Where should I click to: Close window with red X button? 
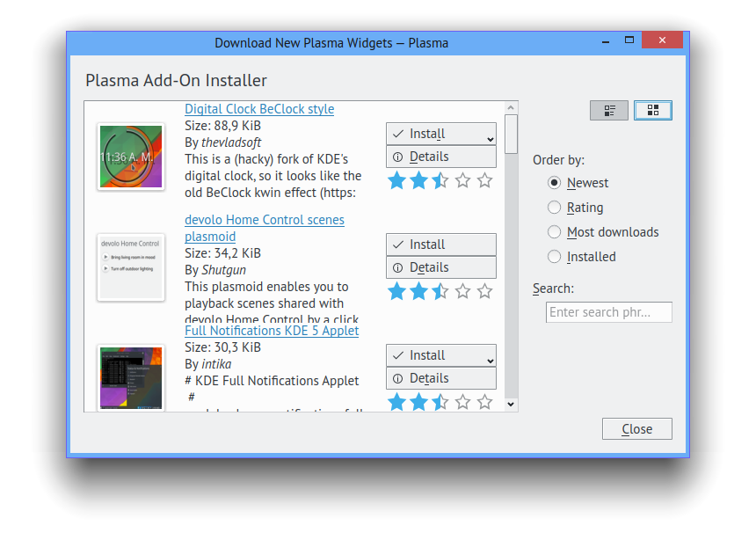click(x=662, y=40)
